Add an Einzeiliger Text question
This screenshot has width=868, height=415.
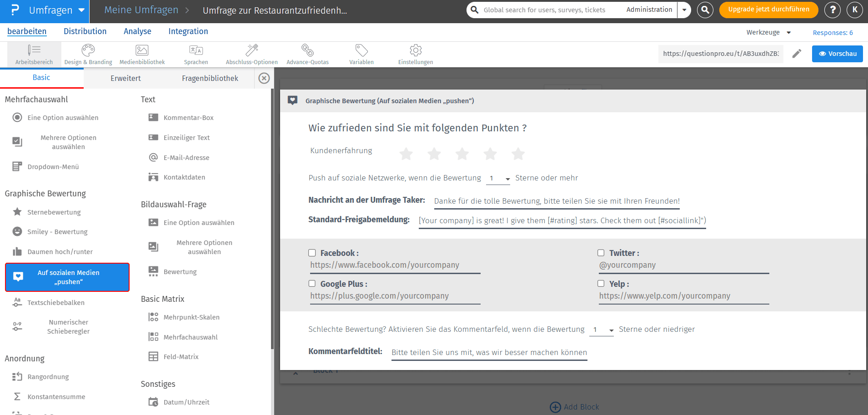click(x=179, y=138)
